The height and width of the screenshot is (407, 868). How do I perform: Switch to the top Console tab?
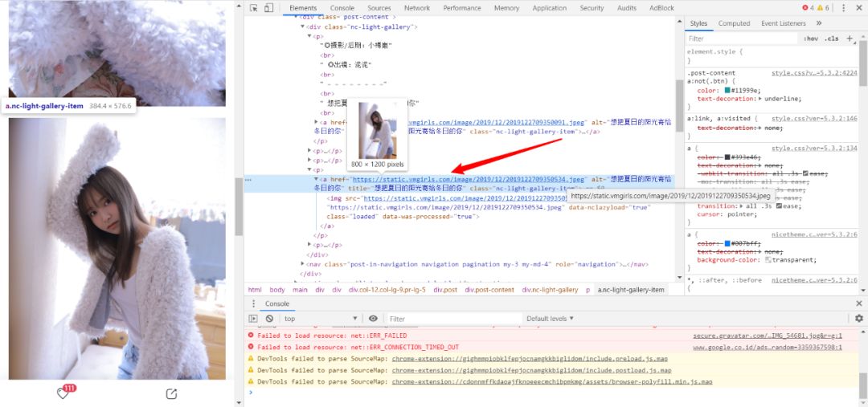[342, 8]
